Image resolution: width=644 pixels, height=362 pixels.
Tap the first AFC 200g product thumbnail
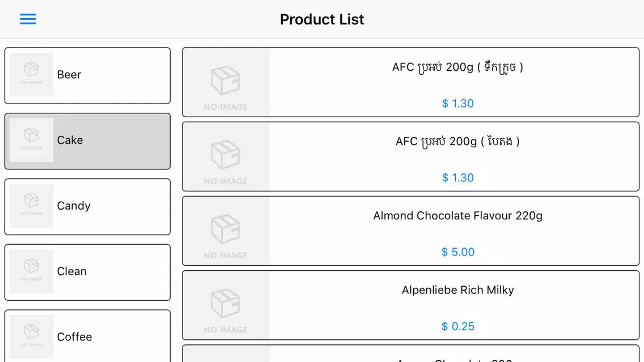click(226, 82)
